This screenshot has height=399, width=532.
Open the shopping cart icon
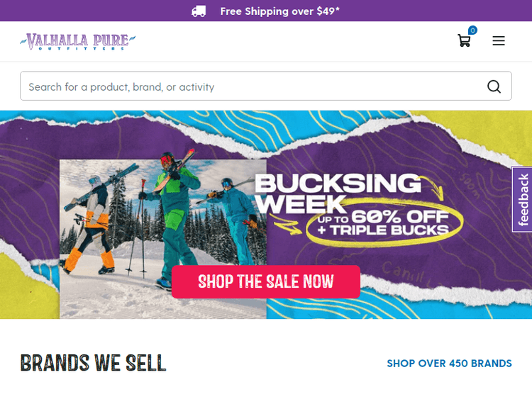click(x=464, y=40)
